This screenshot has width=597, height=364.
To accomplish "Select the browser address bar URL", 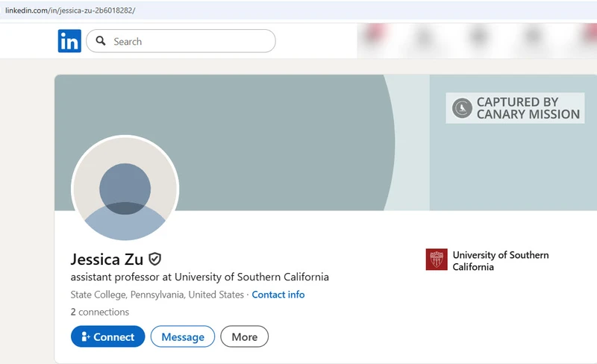I will tap(71, 10).
